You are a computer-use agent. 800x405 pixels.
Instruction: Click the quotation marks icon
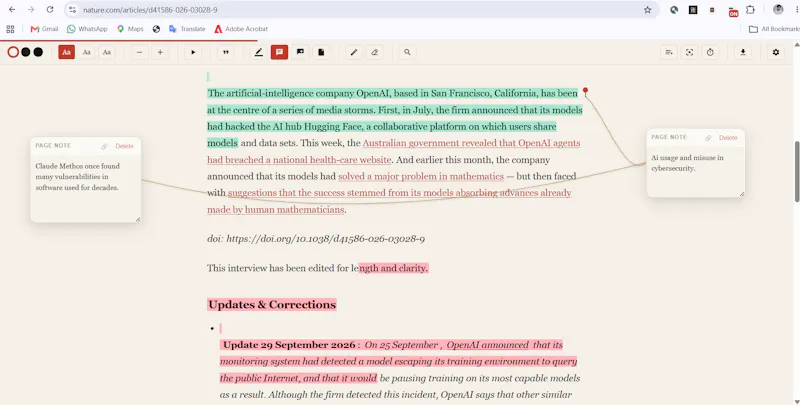[x=226, y=52]
